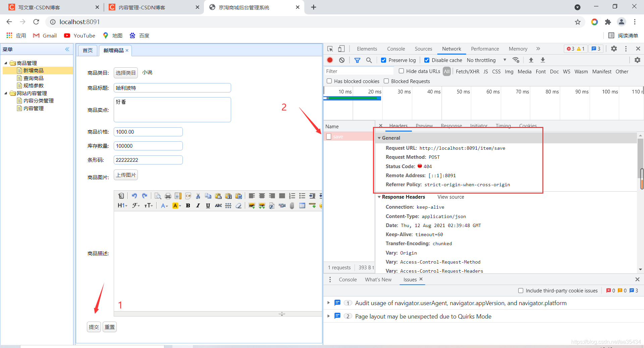Open the H1 heading dropdown in editor
644x348 pixels.
pos(122,206)
